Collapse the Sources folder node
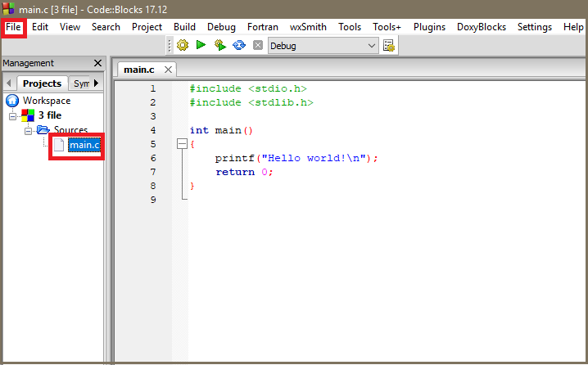 tap(28, 131)
